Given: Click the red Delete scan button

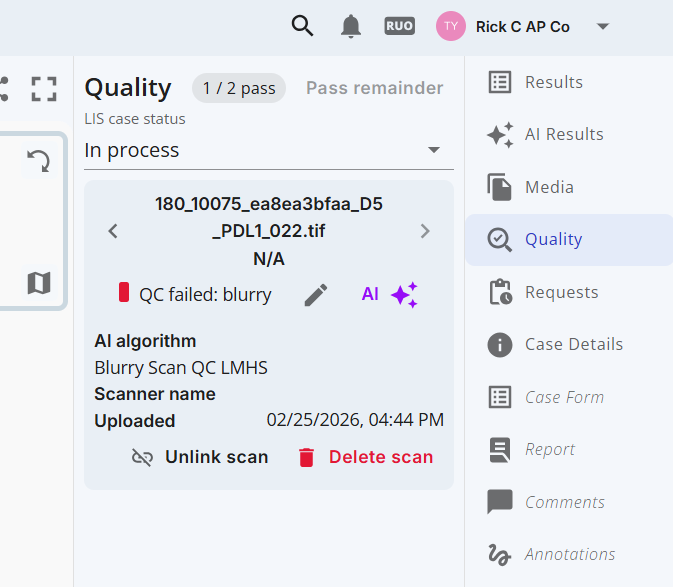Looking at the screenshot, I should click(x=365, y=457).
